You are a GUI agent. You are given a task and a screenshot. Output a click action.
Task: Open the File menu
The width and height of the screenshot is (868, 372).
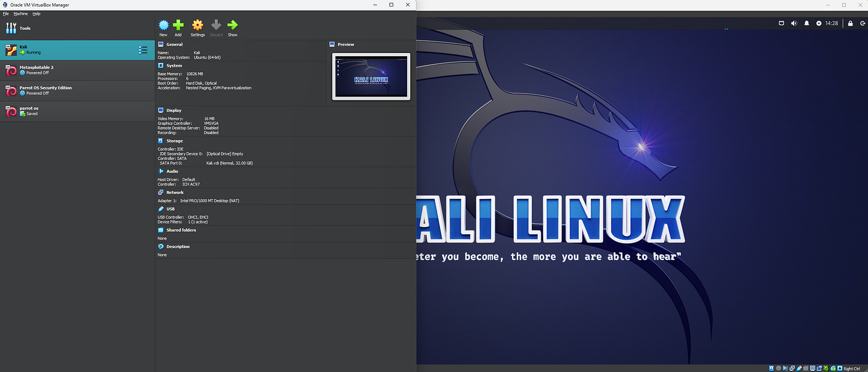coord(6,13)
